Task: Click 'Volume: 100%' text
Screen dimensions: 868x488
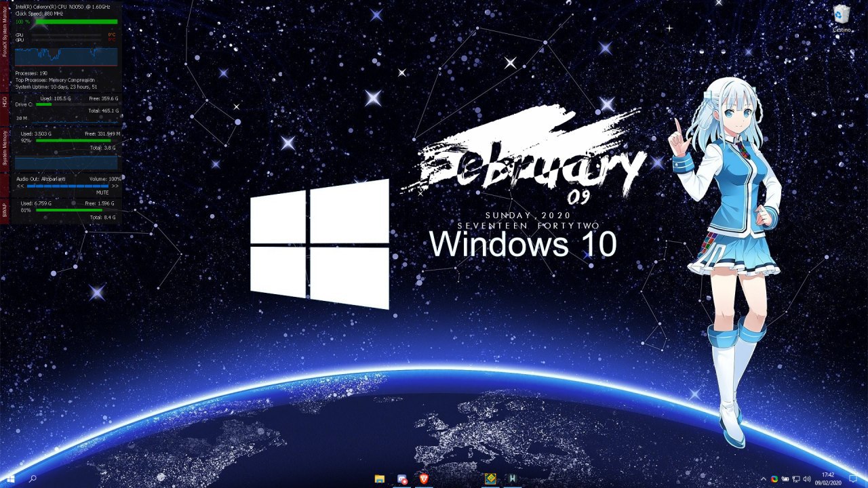Action: click(104, 179)
